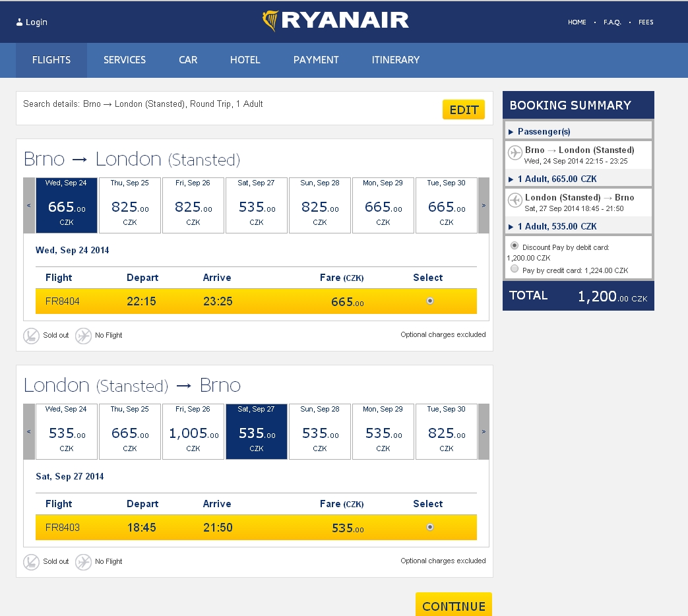Select flight FR8403 radio button
The height and width of the screenshot is (616, 688).
[x=430, y=527]
